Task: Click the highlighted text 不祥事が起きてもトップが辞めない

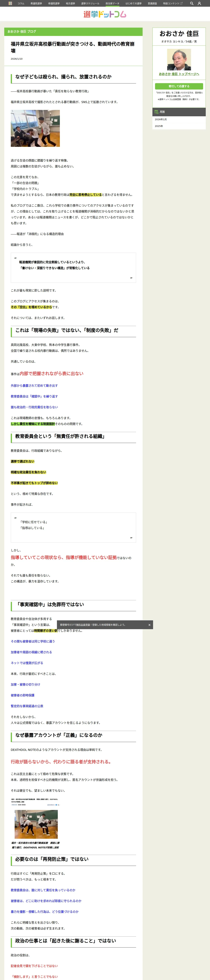Action: click(x=34, y=483)
